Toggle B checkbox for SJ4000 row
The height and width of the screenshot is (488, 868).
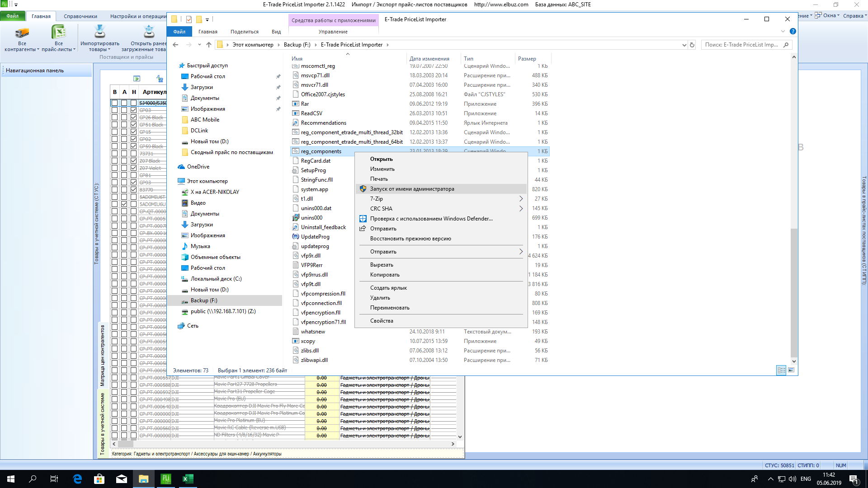pos(115,103)
